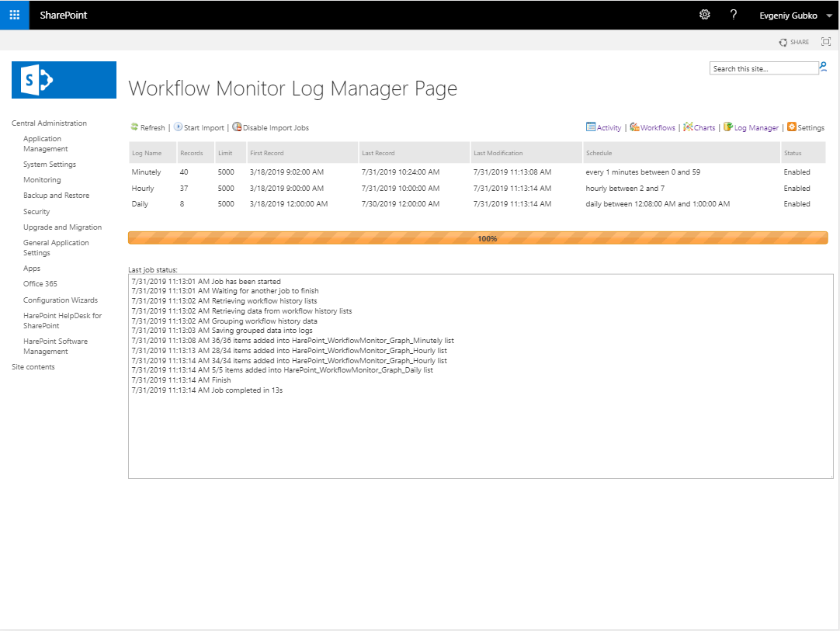
Task: Open the SharePoint app launcher grid
Action: tap(14, 15)
